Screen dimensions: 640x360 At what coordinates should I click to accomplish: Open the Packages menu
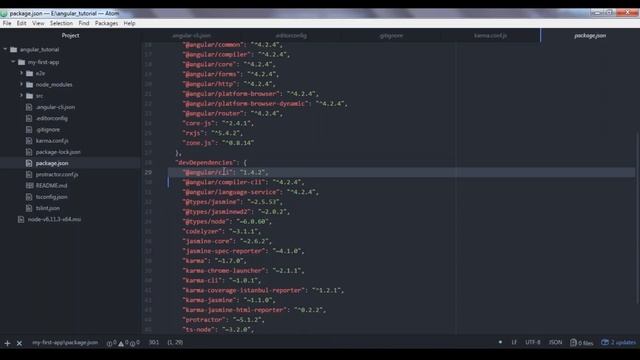106,23
